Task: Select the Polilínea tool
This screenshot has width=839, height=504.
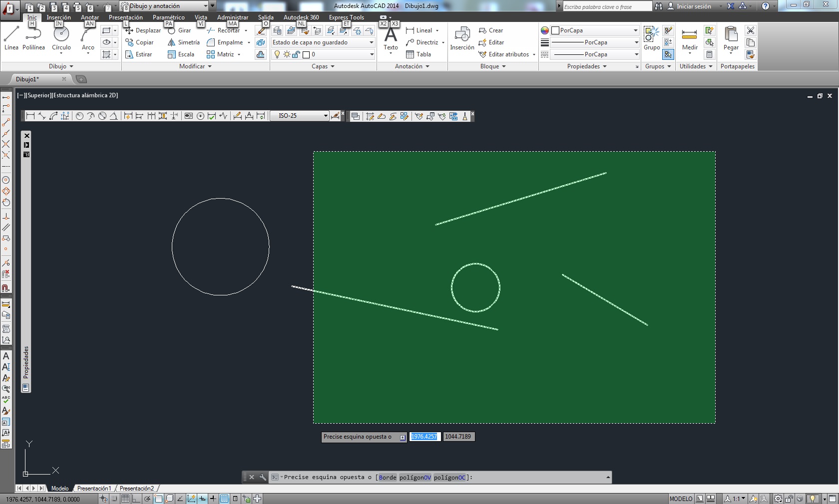Action: (x=33, y=38)
